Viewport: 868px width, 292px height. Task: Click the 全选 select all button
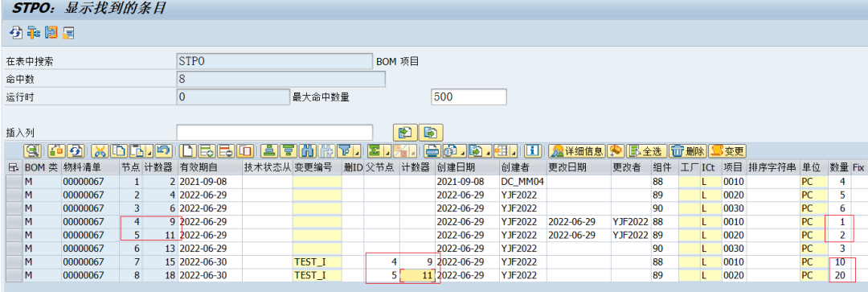coord(646,150)
